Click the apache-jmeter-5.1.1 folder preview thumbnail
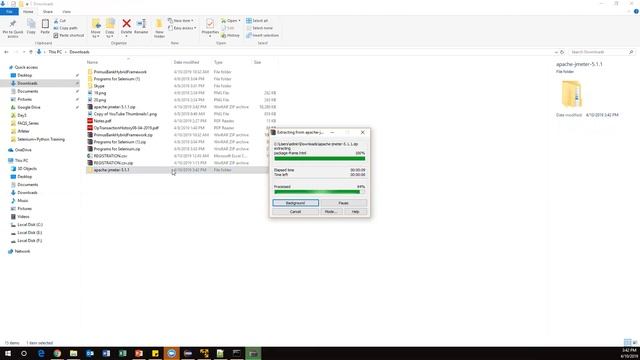The image size is (640, 360). pyautogui.click(x=571, y=94)
